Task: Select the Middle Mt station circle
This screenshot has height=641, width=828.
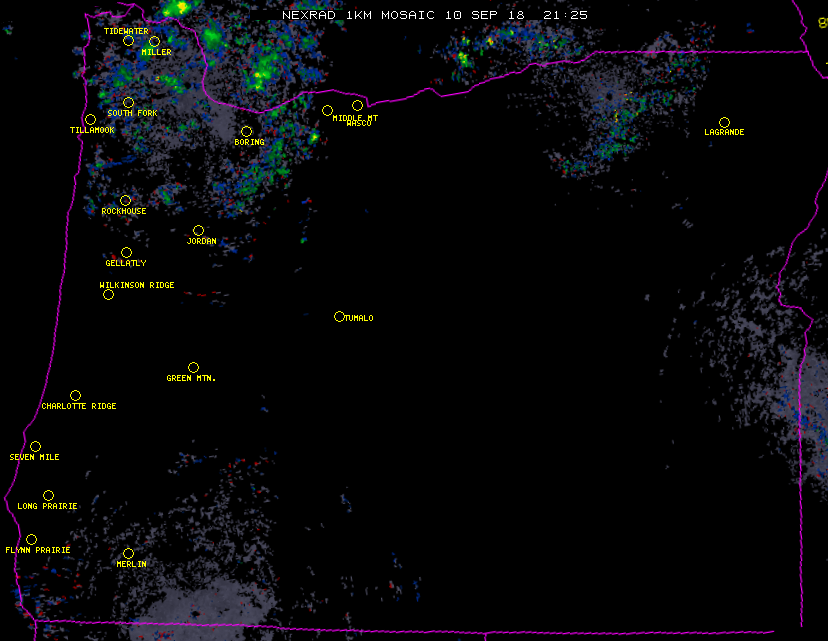Action: [x=327, y=110]
